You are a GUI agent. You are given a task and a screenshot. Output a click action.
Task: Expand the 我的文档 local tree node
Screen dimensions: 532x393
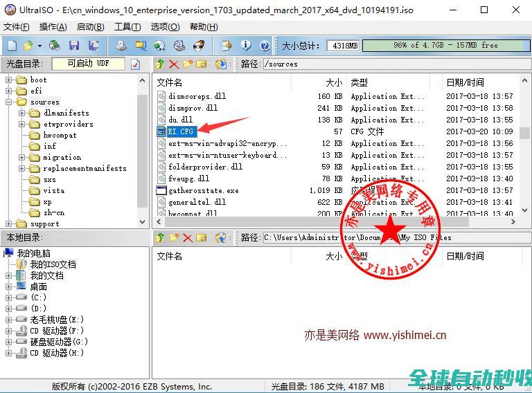(x=10, y=275)
